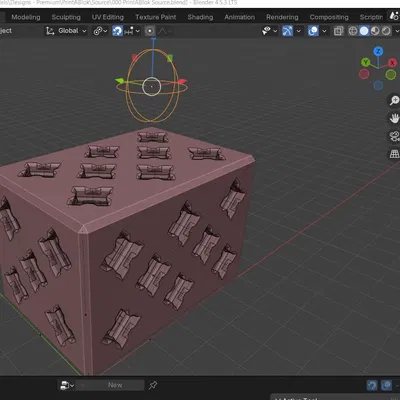Switch to material preview shading
The height and width of the screenshot is (400, 400).
[x=375, y=31]
